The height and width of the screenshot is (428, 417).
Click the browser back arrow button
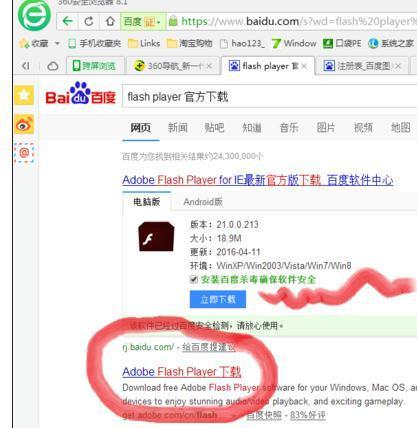[68, 22]
